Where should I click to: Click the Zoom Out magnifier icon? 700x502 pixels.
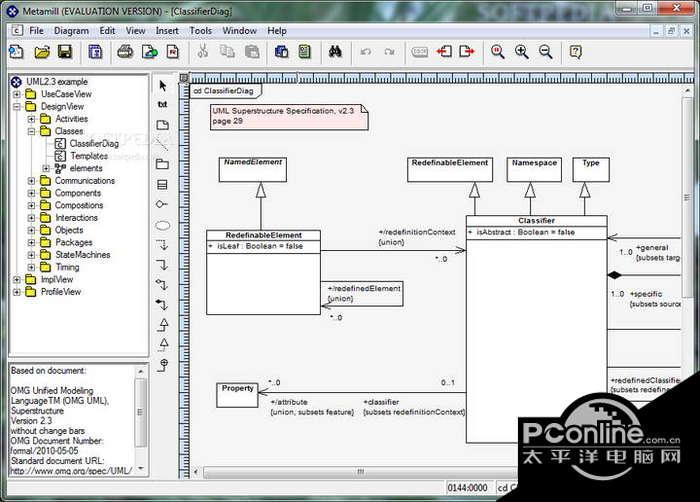click(546, 52)
